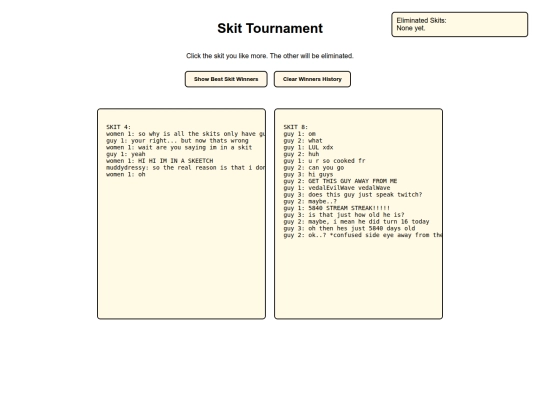The image size is (540, 405).
Task: Click the line 'guy 3: oh then hes just 5840 days old'
Action: click(349, 229)
